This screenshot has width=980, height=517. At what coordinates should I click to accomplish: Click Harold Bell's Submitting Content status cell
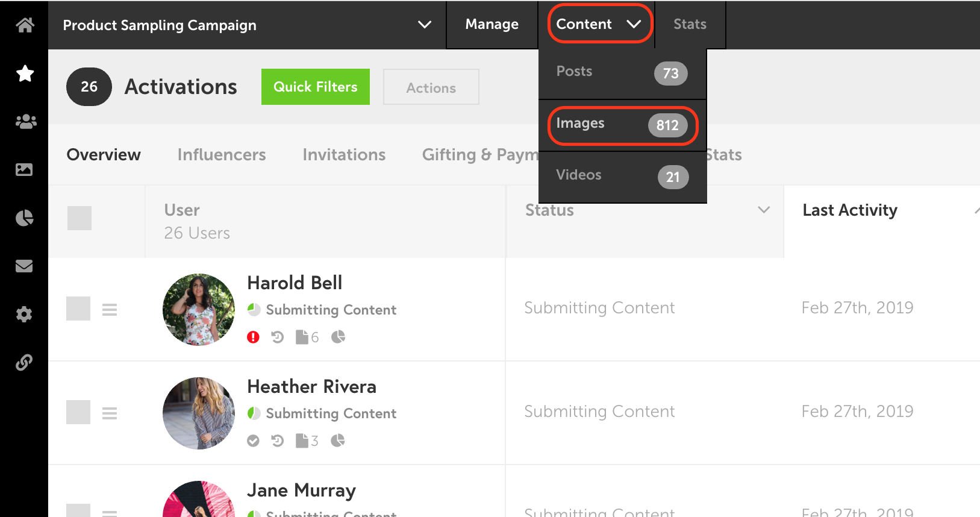599,308
